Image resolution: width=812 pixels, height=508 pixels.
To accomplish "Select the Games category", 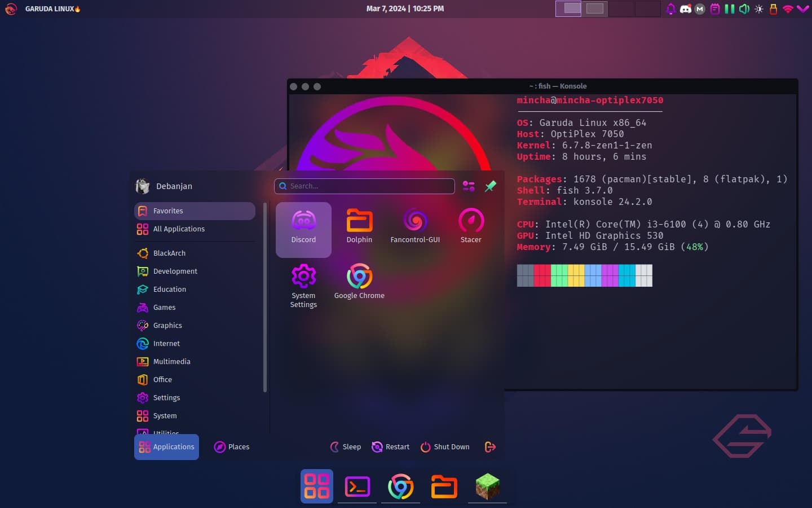I will tap(164, 307).
